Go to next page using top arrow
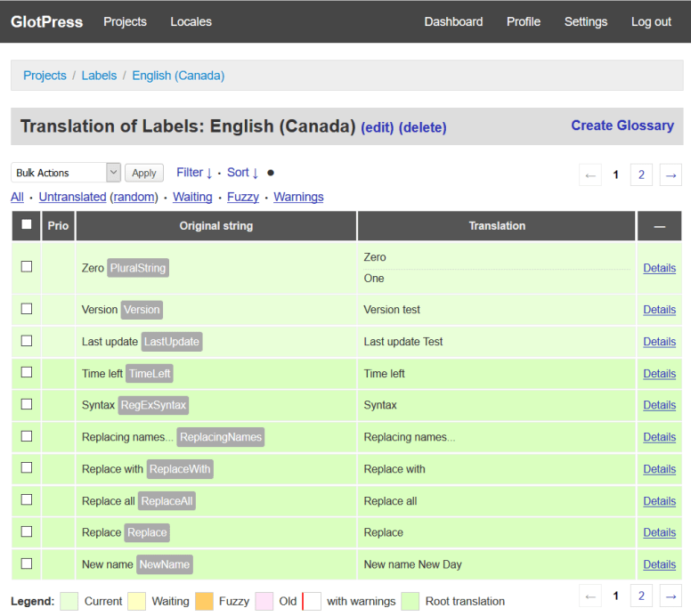This screenshot has height=616, width=691. tap(671, 174)
